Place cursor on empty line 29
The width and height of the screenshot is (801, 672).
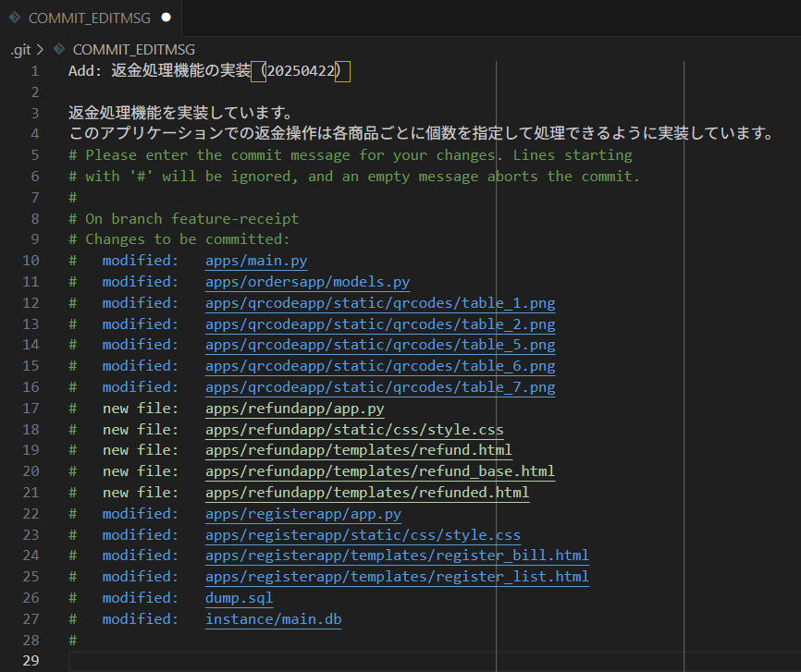tap(434, 661)
